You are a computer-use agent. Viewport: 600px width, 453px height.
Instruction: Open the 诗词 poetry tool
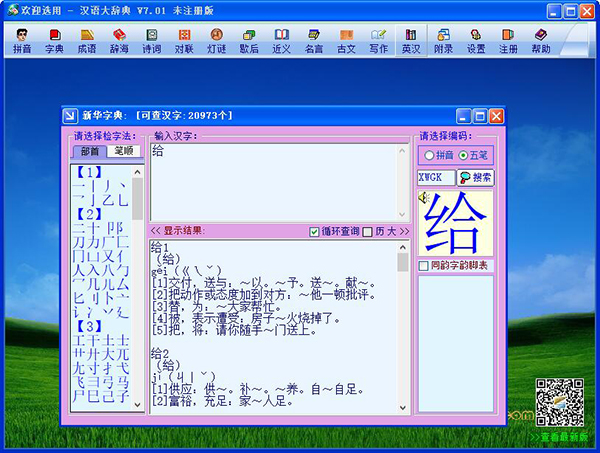152,41
